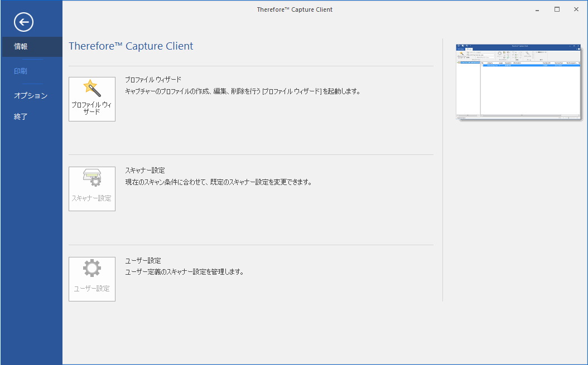Minimize the Capture Client window
This screenshot has height=365, width=588.
[537, 9]
